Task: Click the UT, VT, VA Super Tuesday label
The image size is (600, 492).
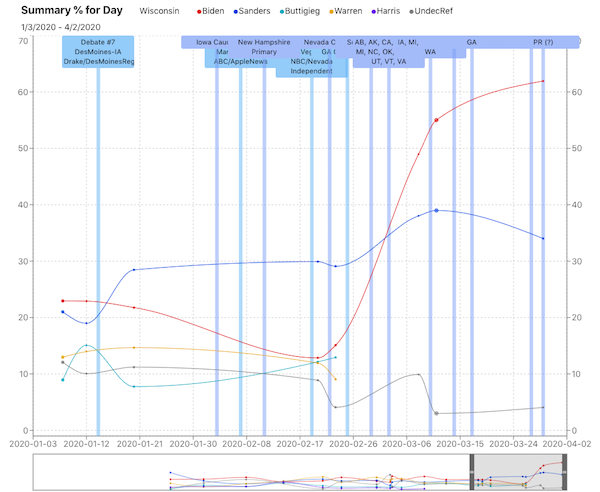Action: tap(388, 61)
